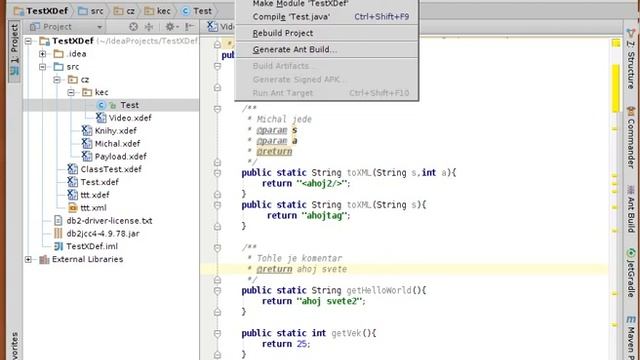
Task: Click the ttt.xml file icon
Action: pos(73,208)
